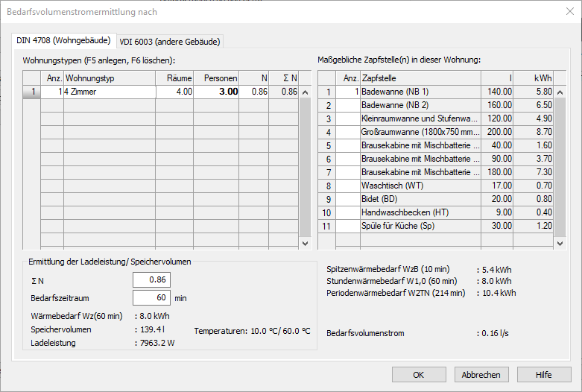Select the '4 Zimmer' Wohnungstyp cell
This screenshot has height=392, width=582.
[110, 92]
